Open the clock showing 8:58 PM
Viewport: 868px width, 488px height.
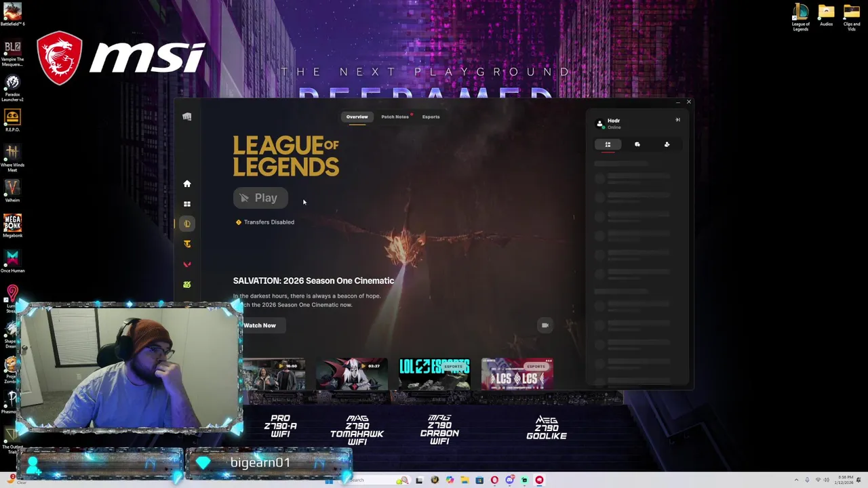pos(844,480)
